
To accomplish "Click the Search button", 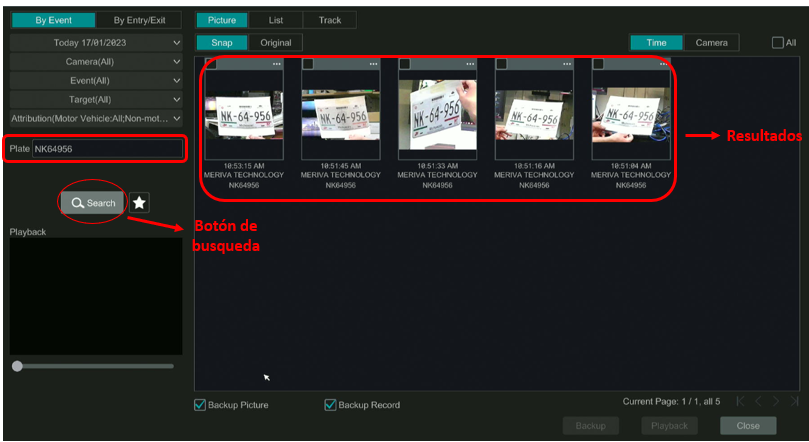I will point(93,203).
